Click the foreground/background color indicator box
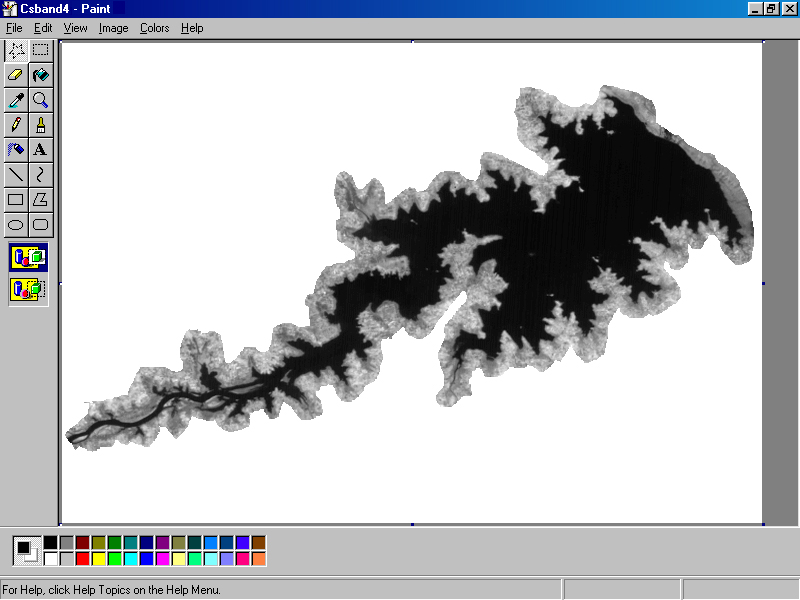The image size is (800, 600). click(x=27, y=551)
